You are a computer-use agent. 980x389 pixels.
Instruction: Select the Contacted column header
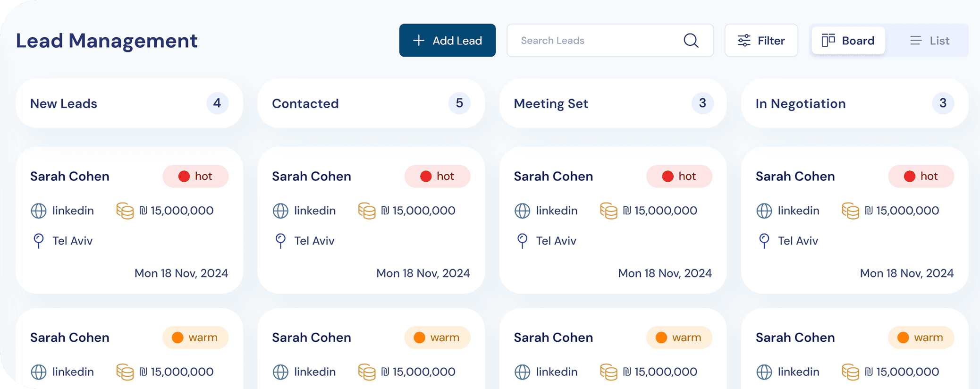pyautogui.click(x=305, y=103)
